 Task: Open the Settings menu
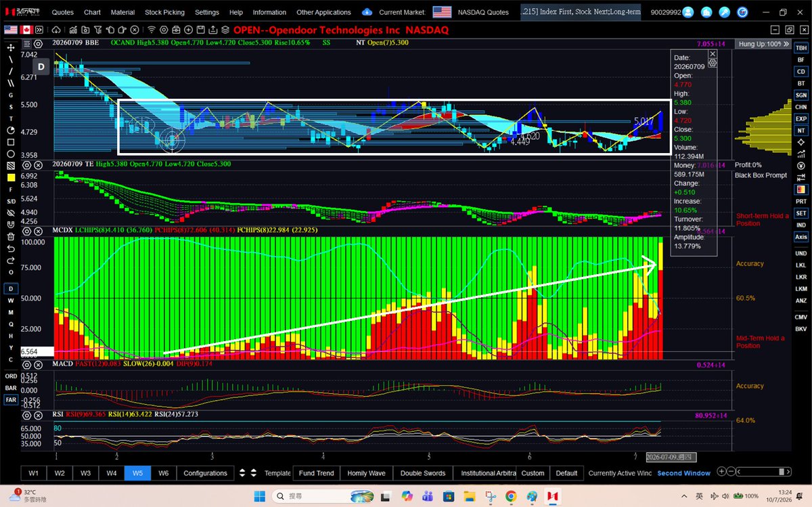tap(207, 12)
